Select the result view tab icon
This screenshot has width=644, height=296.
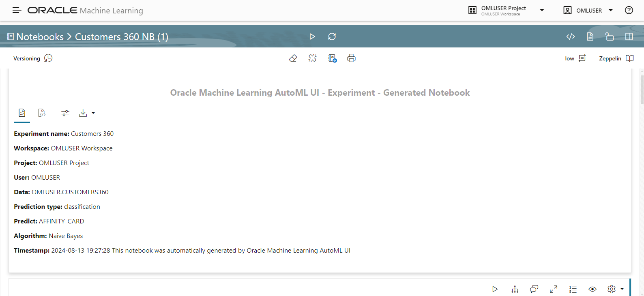point(22,113)
